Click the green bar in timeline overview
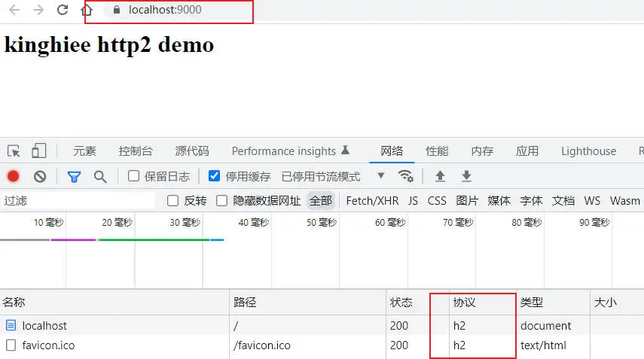The width and height of the screenshot is (644, 359). [x=154, y=239]
